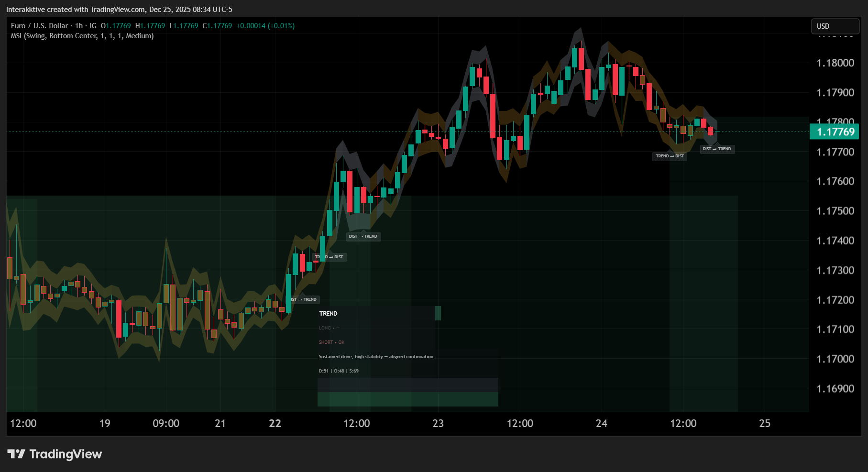868x472 pixels.
Task: Click the green cell beside the TREND heading
Action: click(x=438, y=313)
